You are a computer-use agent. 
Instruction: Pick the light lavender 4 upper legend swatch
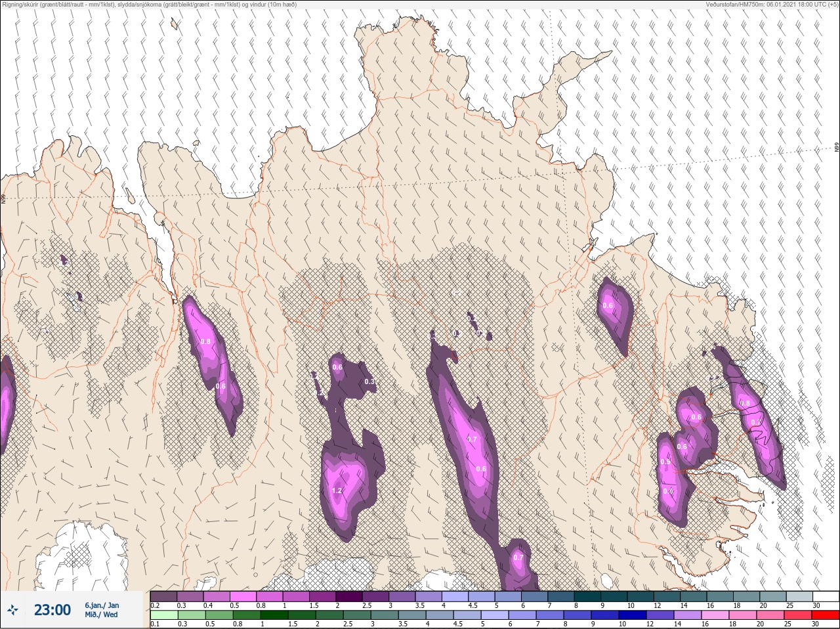point(455,596)
